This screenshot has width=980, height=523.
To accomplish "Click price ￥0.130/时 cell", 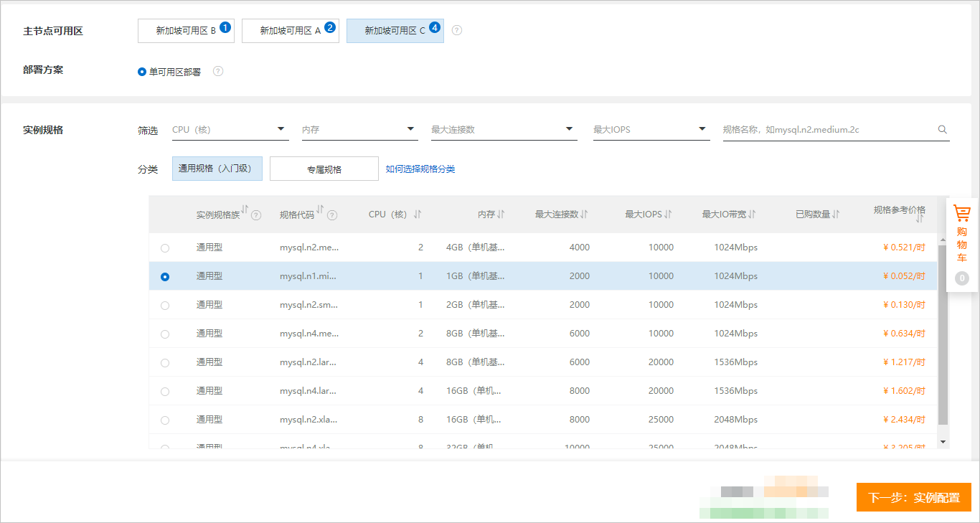I will 904,305.
